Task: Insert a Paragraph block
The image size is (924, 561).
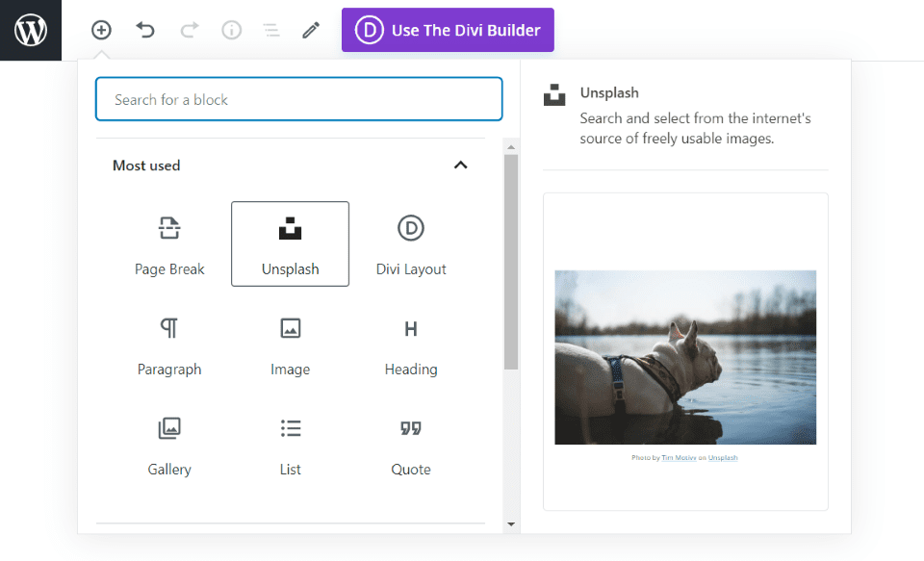Action: pyautogui.click(x=169, y=344)
